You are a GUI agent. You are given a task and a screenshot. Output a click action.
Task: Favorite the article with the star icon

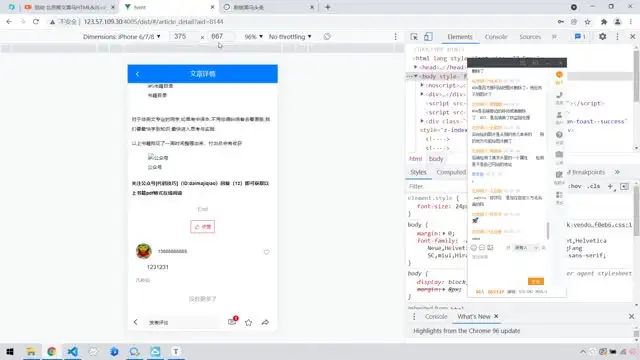(x=248, y=322)
